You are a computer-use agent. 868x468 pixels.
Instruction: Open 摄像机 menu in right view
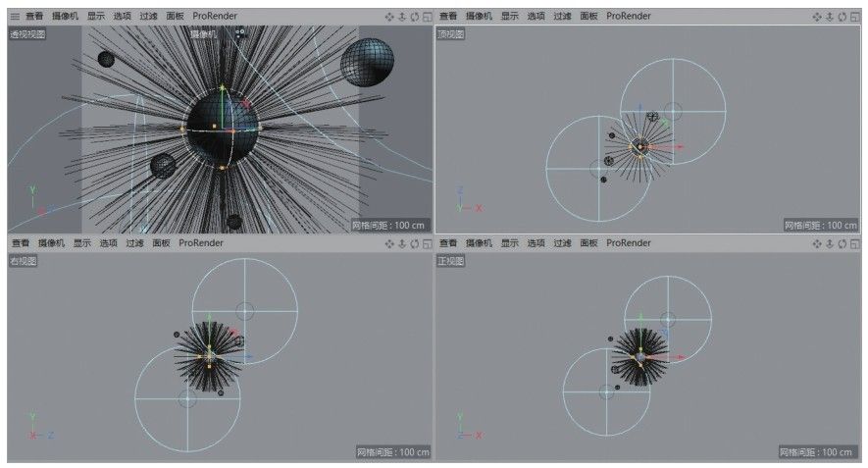[51, 243]
